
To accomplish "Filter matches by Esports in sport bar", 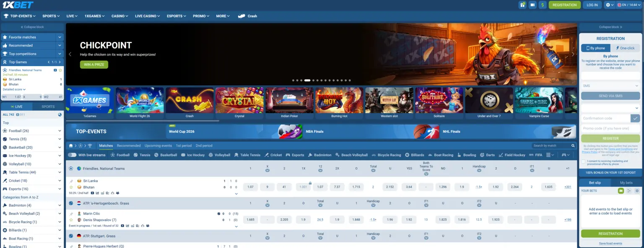I will (x=295, y=155).
